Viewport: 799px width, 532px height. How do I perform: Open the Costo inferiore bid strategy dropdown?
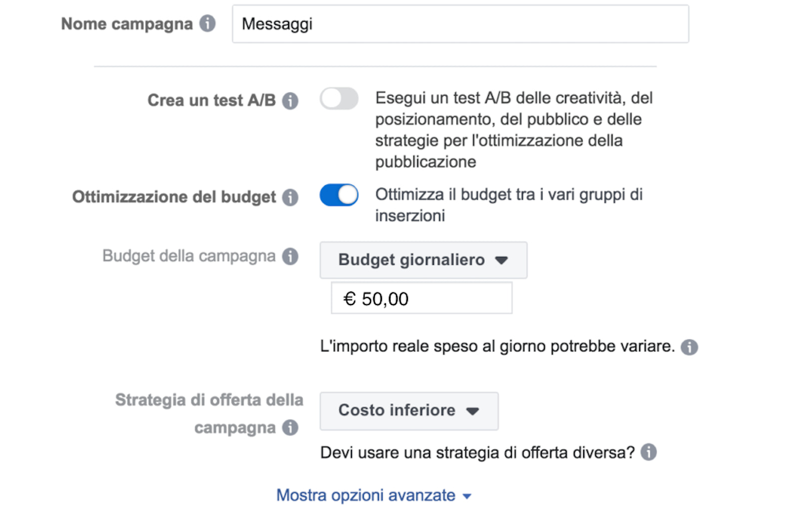click(408, 411)
